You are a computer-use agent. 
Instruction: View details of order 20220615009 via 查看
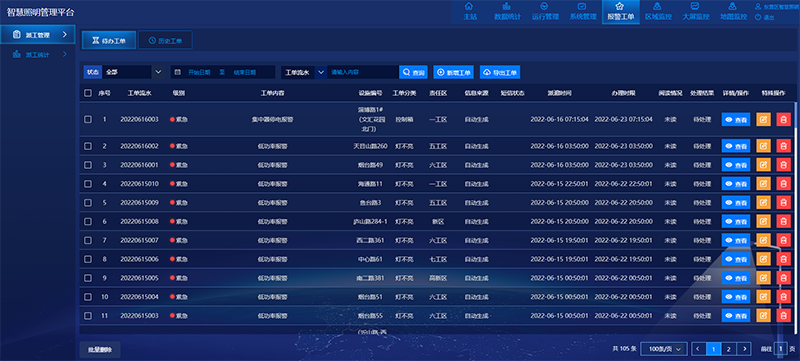(736, 202)
